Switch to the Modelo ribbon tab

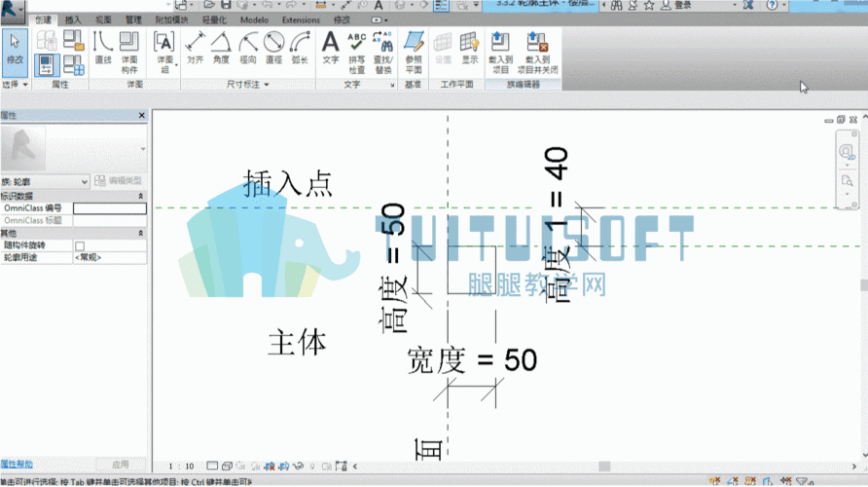coord(254,19)
